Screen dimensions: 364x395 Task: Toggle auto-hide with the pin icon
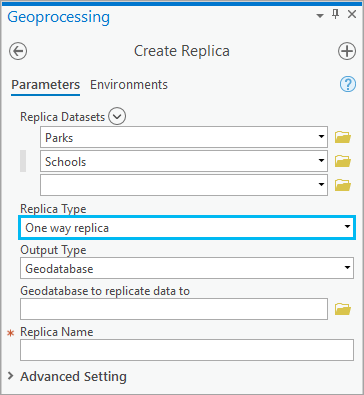(336, 14)
